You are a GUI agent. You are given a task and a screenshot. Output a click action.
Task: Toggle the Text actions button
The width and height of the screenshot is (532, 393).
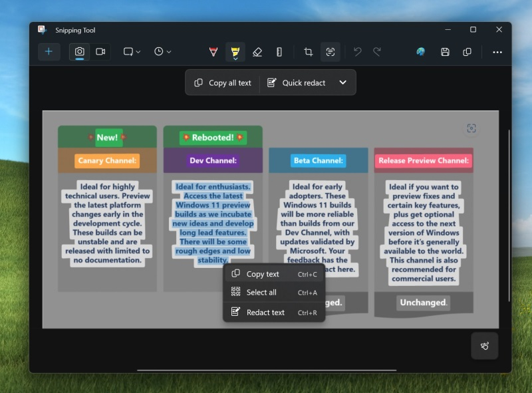330,52
